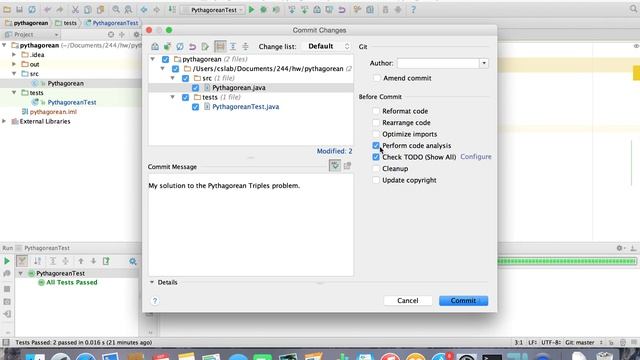This screenshot has height=360, width=640.
Task: Enable the Amend commit checkbox
Action: (x=376, y=78)
